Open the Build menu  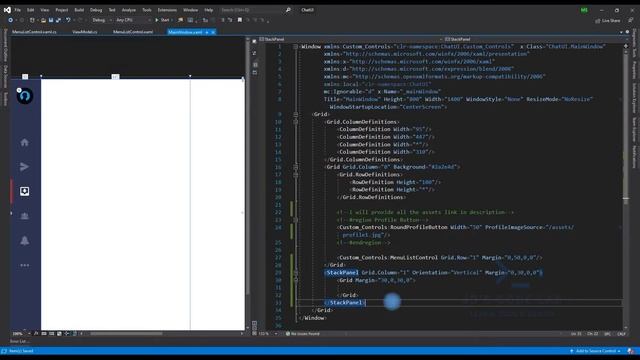(79, 10)
